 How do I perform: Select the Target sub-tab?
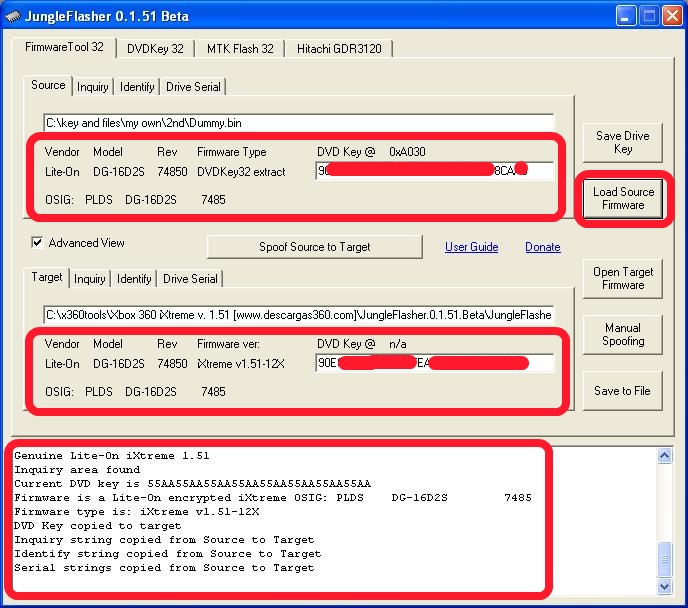click(47, 277)
